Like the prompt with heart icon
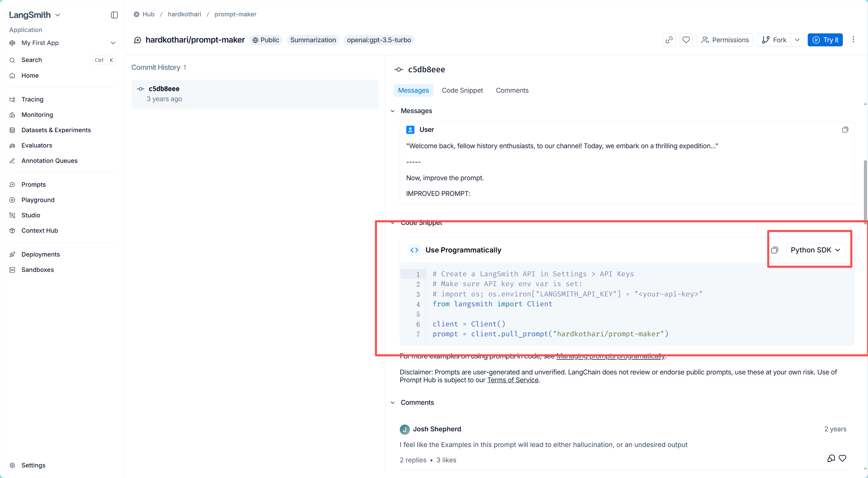Image resolution: width=868 pixels, height=478 pixels. pos(686,40)
